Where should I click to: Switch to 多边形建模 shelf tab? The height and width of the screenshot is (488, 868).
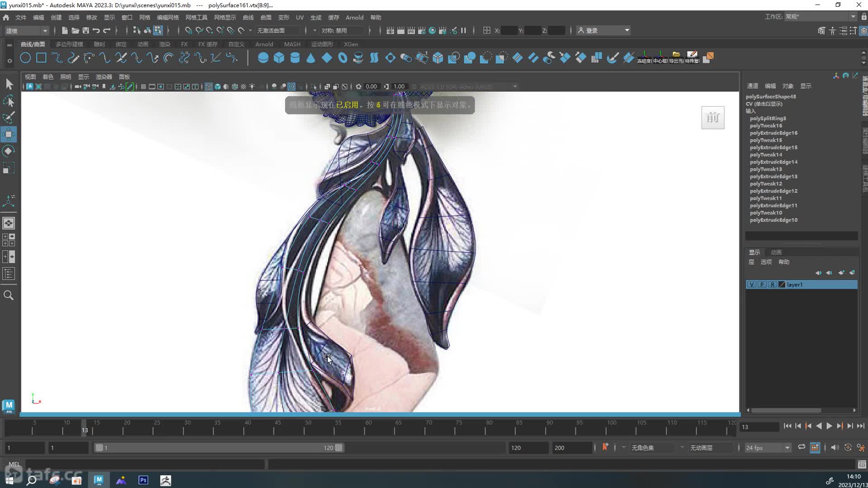click(x=69, y=44)
